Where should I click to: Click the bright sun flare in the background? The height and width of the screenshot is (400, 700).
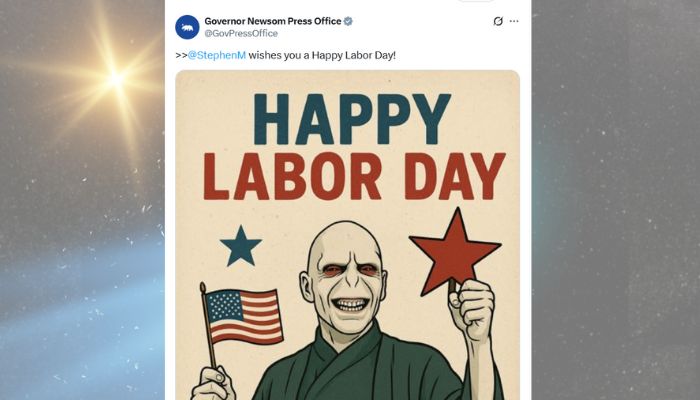coord(115,78)
